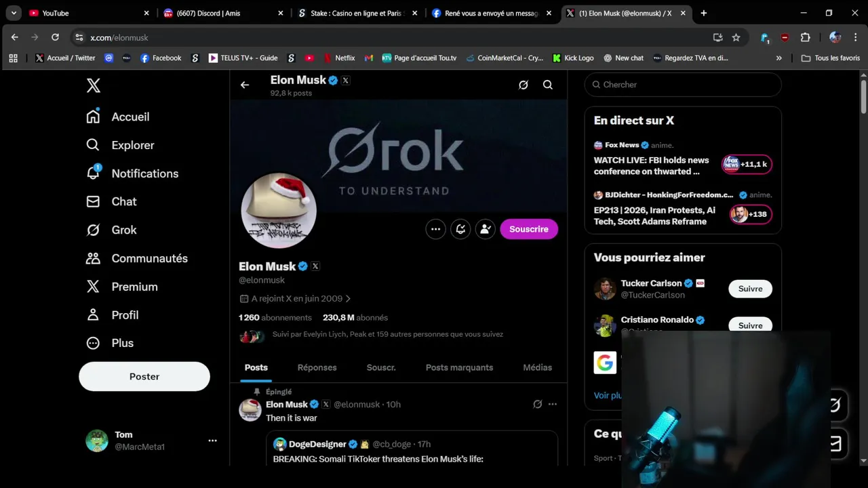Open more options on Elon Musk profile
This screenshot has width=868, height=488.
[x=435, y=229]
